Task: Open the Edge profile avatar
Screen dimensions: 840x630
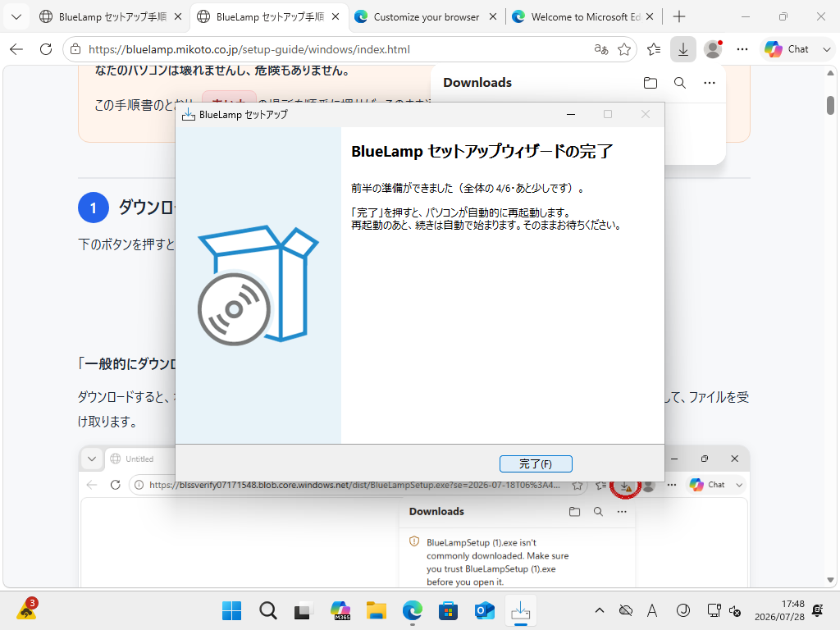Action: [x=713, y=49]
